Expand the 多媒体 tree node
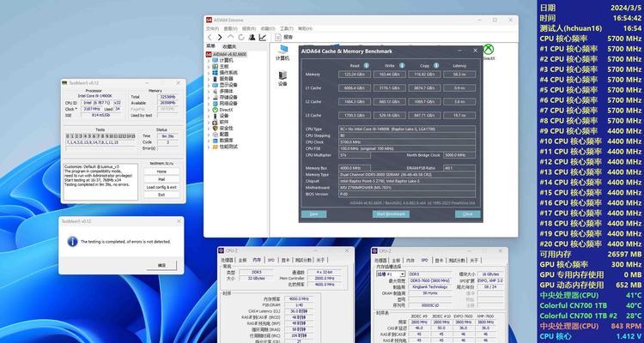This screenshot has width=644, height=343. tap(209, 91)
